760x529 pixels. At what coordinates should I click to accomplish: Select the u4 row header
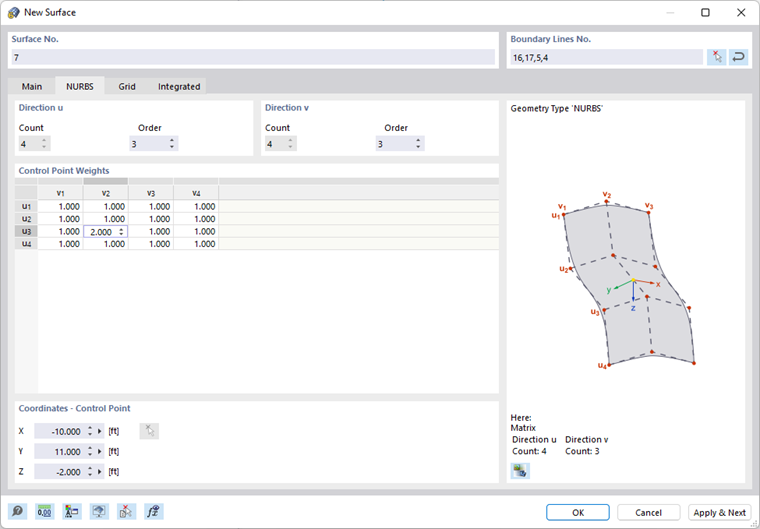tap(26, 244)
